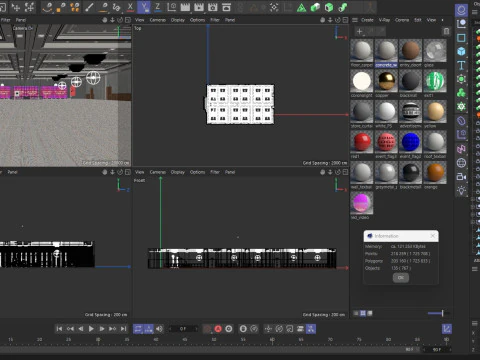Expand more menus arrow in material manager
This screenshot has height=360, width=480.
pos(443,20)
